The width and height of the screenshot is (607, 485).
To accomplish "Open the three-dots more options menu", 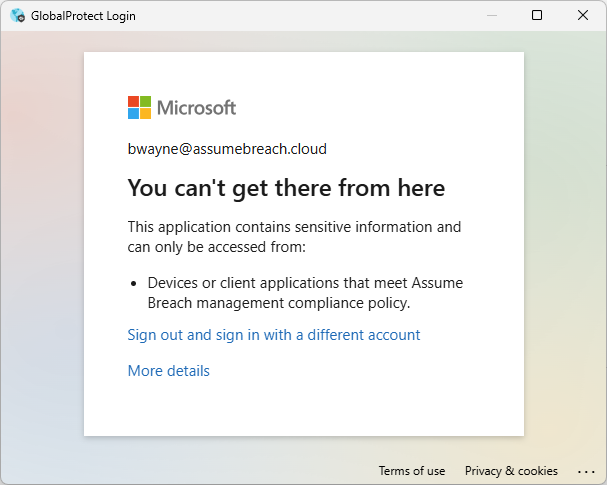I will click(586, 471).
